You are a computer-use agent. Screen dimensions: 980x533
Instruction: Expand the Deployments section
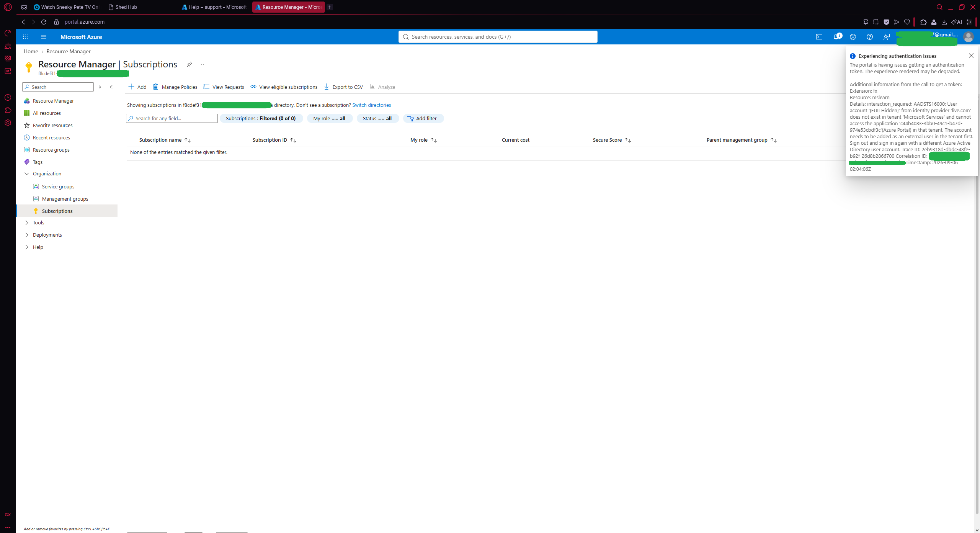click(x=27, y=235)
